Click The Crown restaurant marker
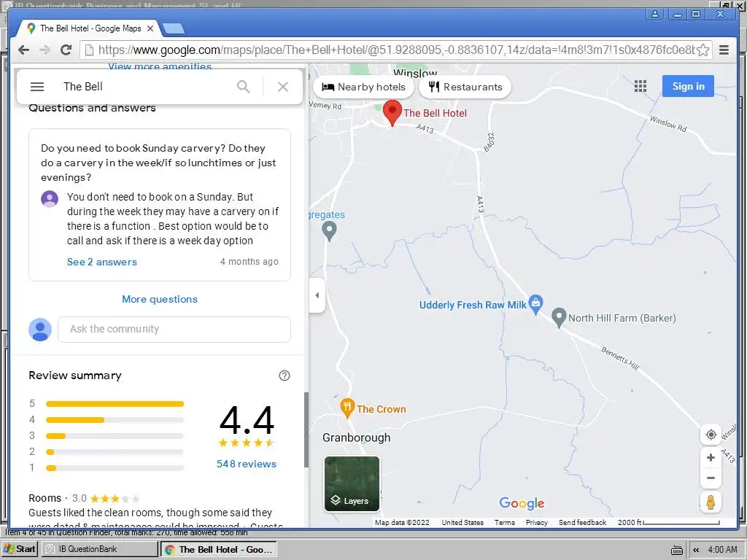The width and height of the screenshot is (747, 560). coord(347,408)
